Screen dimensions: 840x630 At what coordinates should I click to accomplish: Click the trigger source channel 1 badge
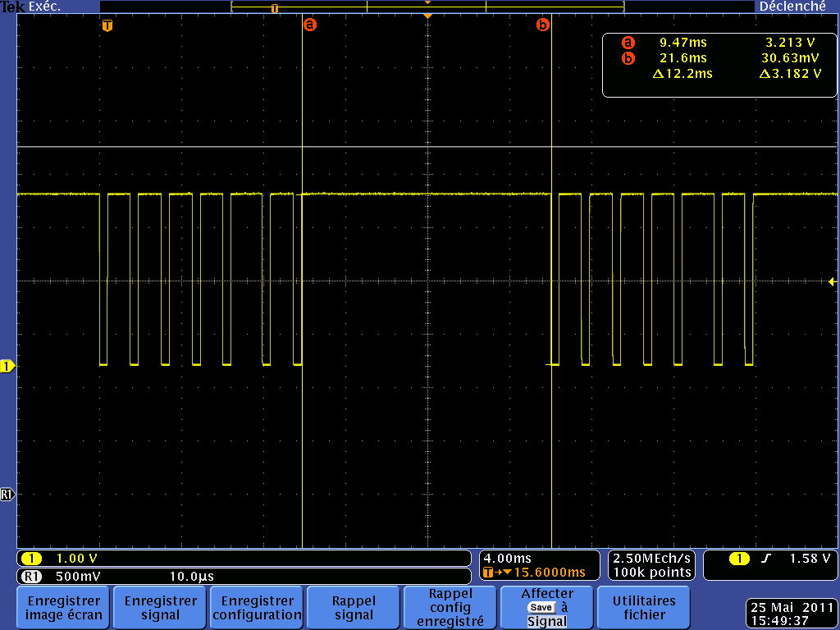point(739,559)
